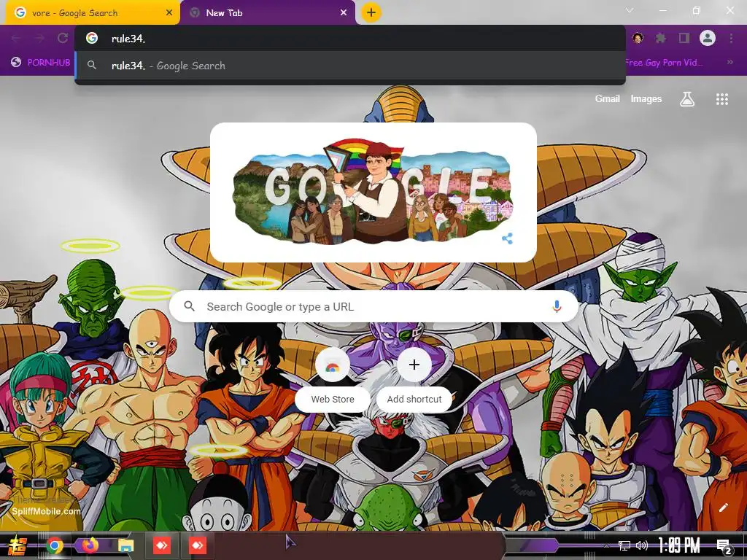Share the Google Doodle
This screenshot has width=747, height=560.
tap(508, 238)
